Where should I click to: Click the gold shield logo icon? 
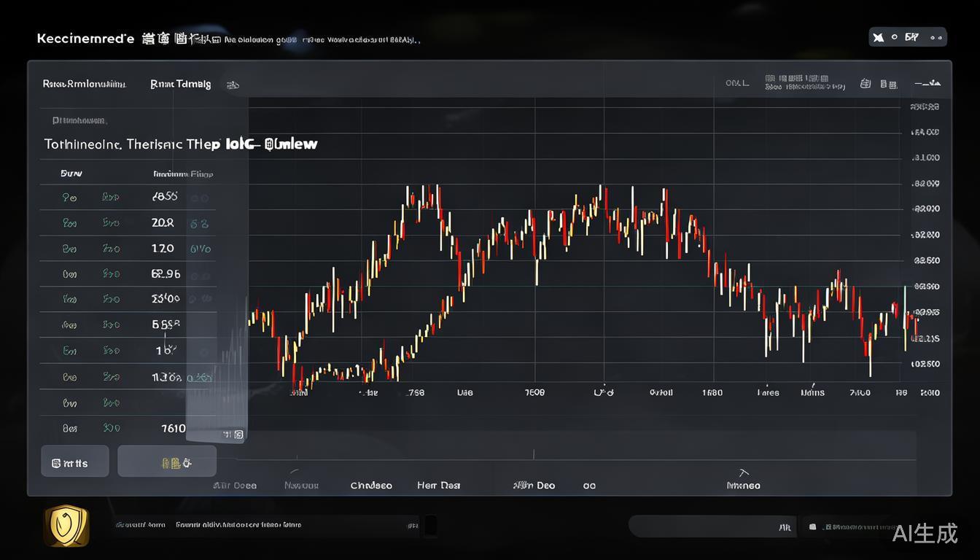tap(66, 526)
